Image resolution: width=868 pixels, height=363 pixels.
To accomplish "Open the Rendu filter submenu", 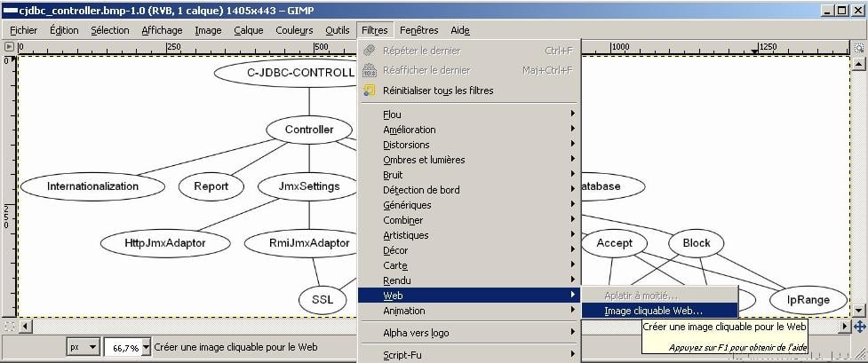I will click(469, 280).
